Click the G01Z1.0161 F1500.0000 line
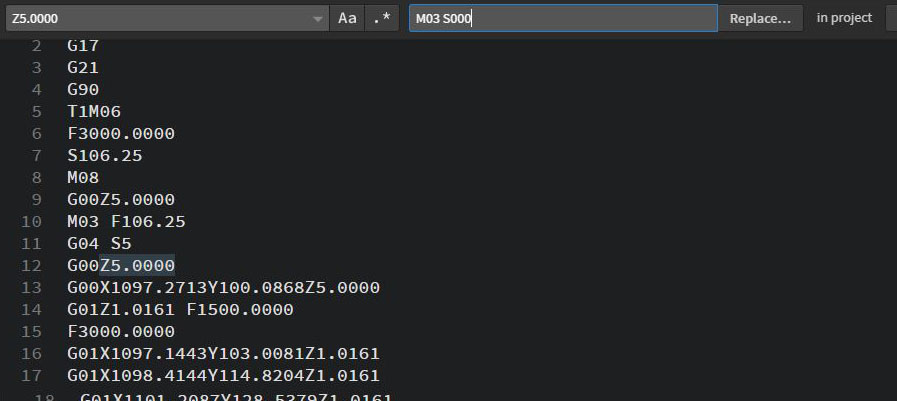 pyautogui.click(x=180, y=309)
